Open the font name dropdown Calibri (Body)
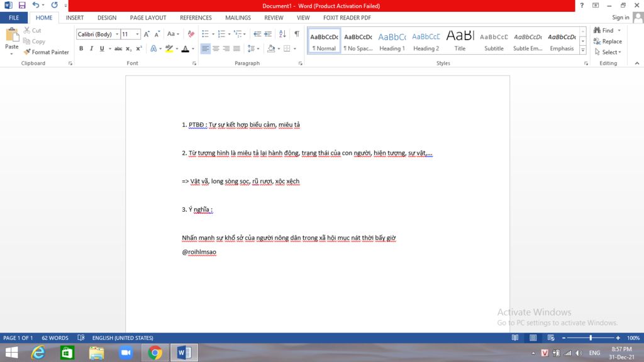The width and height of the screenshot is (644, 362). tap(117, 34)
